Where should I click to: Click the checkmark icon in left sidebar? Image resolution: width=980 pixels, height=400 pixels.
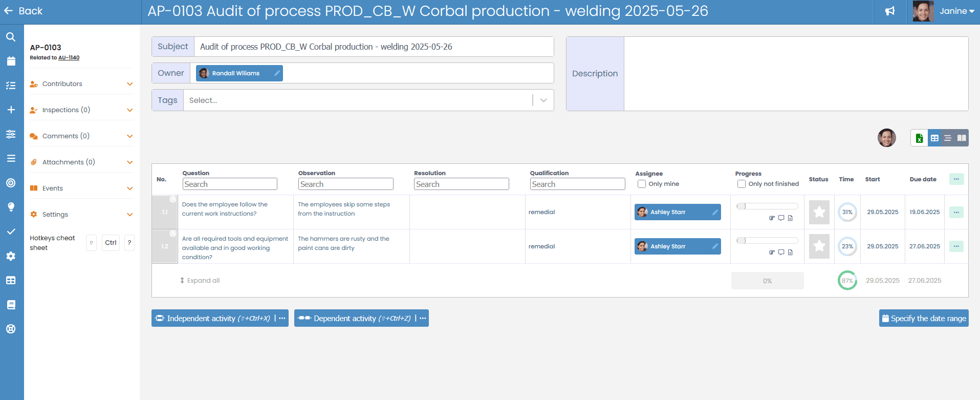pos(11,231)
